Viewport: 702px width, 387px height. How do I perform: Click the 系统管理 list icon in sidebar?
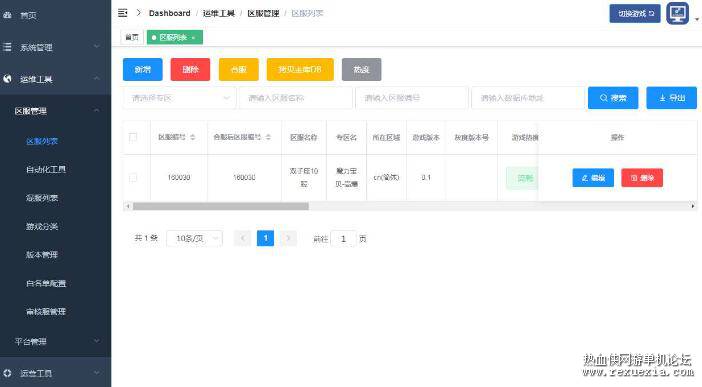(x=7, y=47)
